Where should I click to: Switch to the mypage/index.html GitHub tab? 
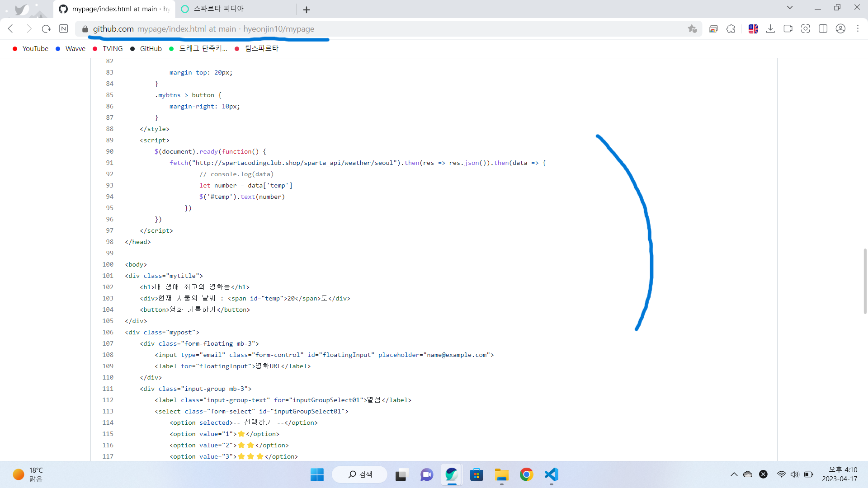click(x=114, y=9)
